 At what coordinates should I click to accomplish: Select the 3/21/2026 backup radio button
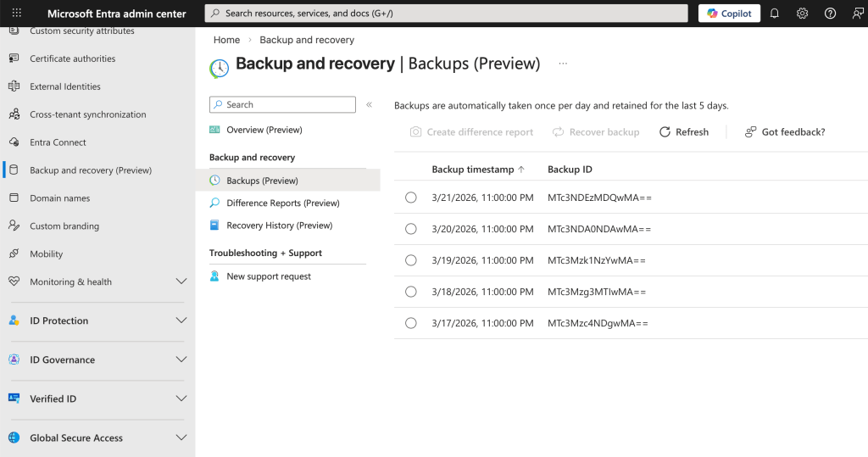point(411,198)
